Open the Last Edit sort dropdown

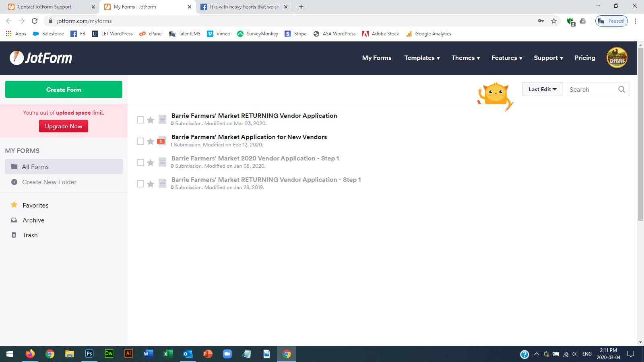(542, 89)
